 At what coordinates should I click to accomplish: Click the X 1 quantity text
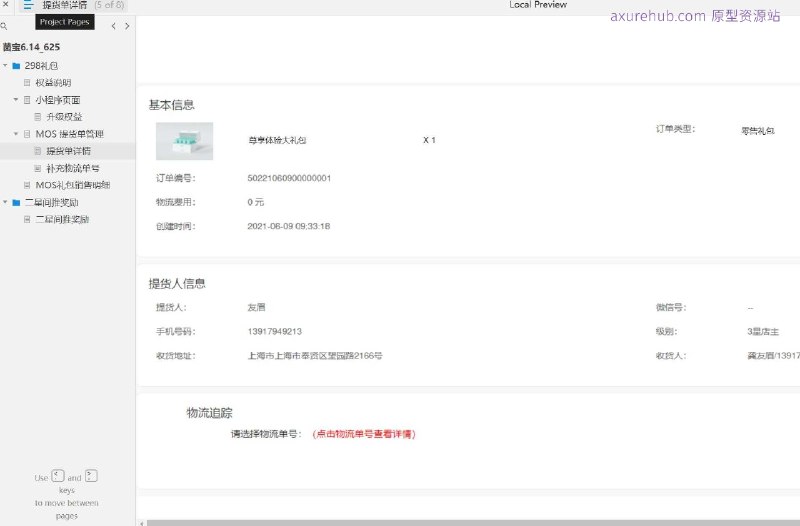(429, 140)
